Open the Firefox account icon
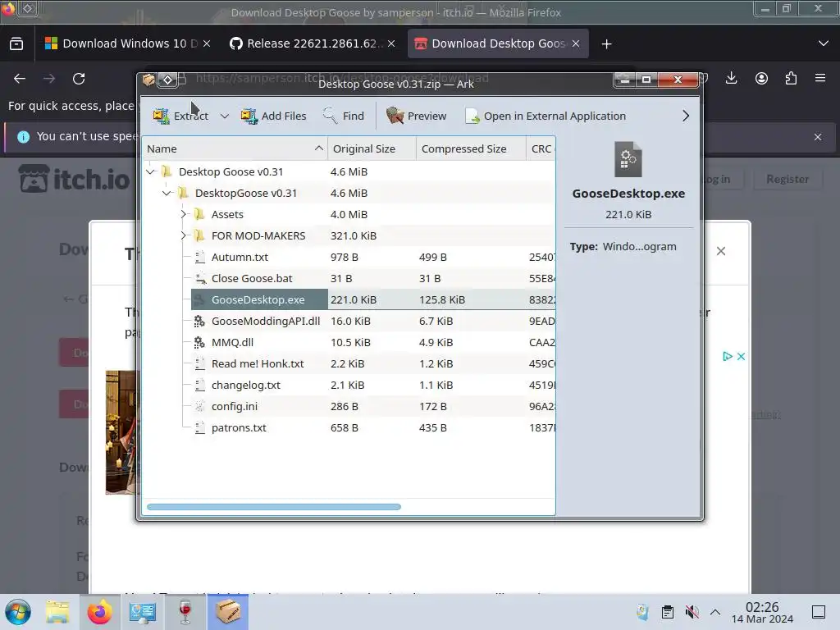 tap(761, 78)
